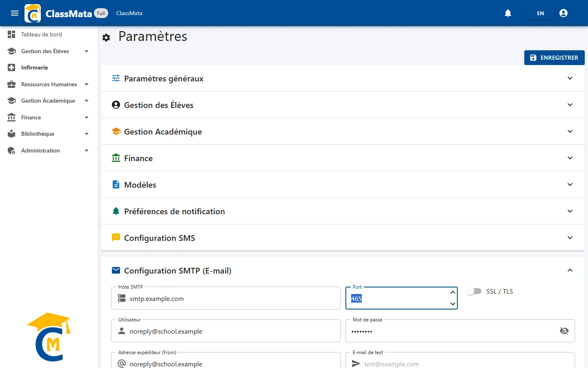This screenshot has width=588, height=368.
Task: Switch language with EN button
Action: tap(540, 13)
